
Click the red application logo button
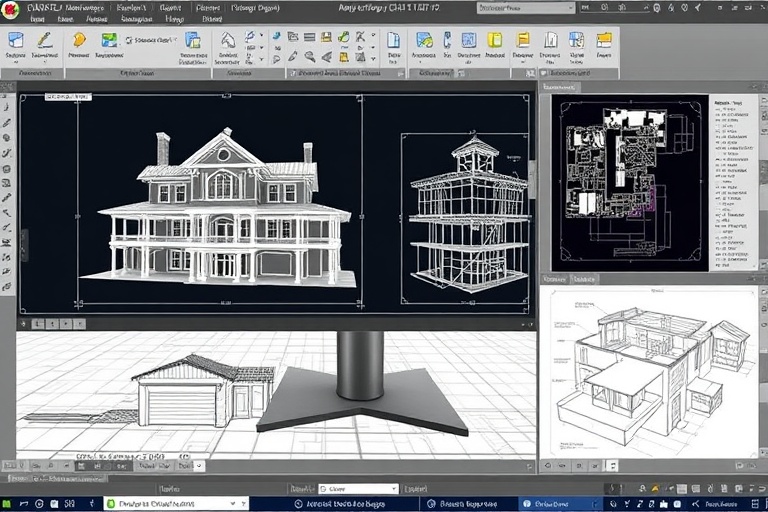(12, 7)
